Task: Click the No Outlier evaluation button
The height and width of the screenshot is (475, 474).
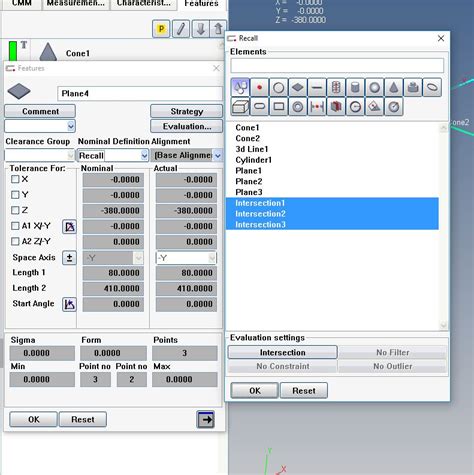Action: (392, 366)
